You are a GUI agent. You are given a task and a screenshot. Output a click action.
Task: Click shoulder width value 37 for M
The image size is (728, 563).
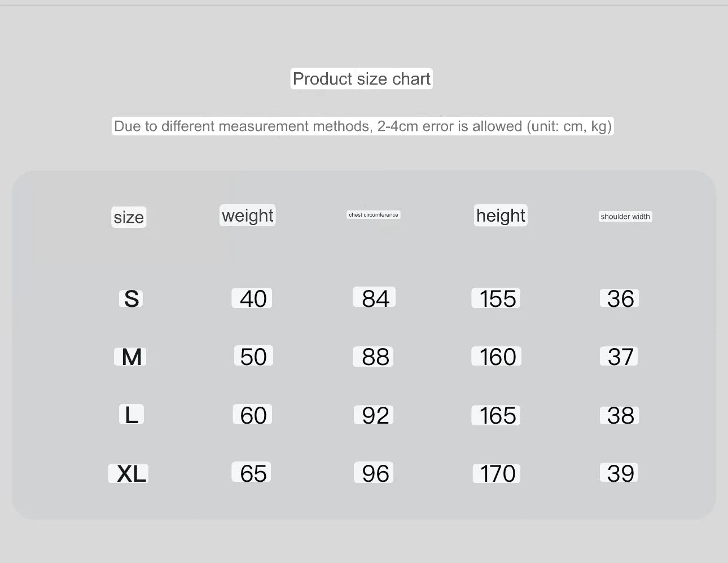(619, 357)
